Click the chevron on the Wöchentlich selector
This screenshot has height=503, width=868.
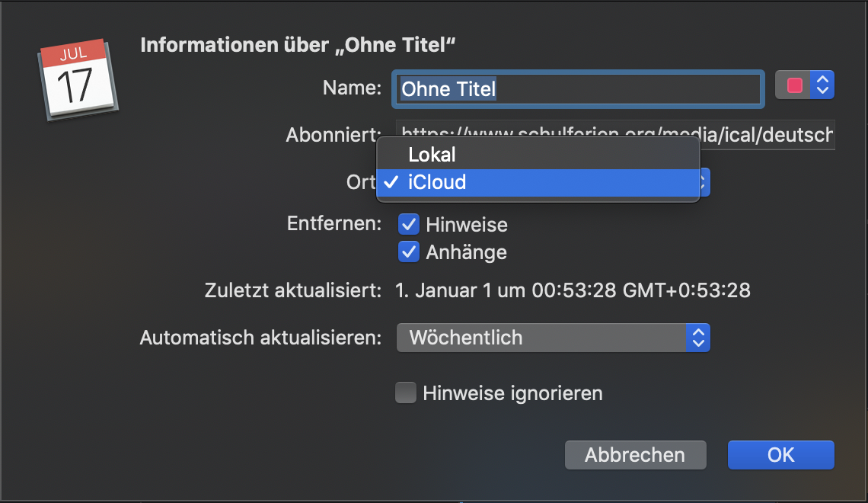pyautogui.click(x=698, y=338)
